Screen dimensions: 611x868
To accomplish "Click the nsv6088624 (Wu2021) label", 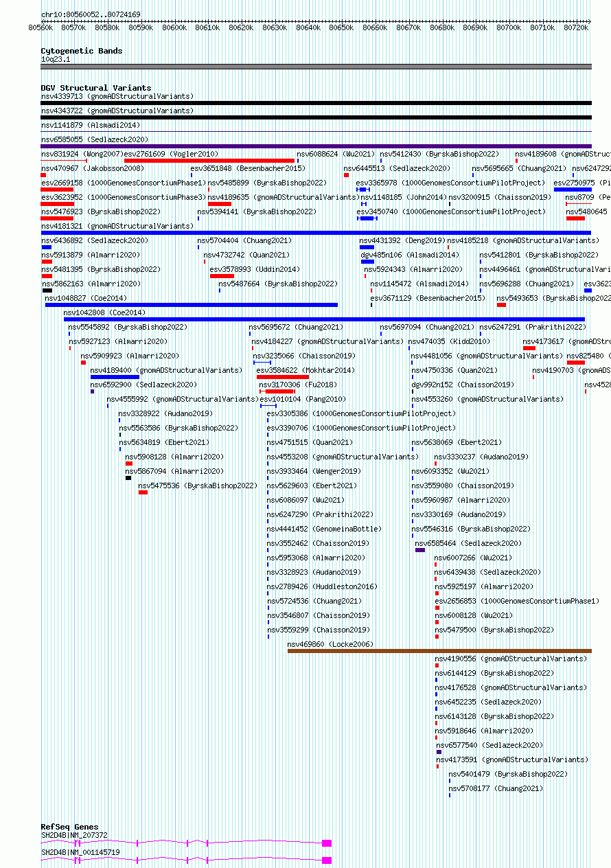I will pos(336,154).
